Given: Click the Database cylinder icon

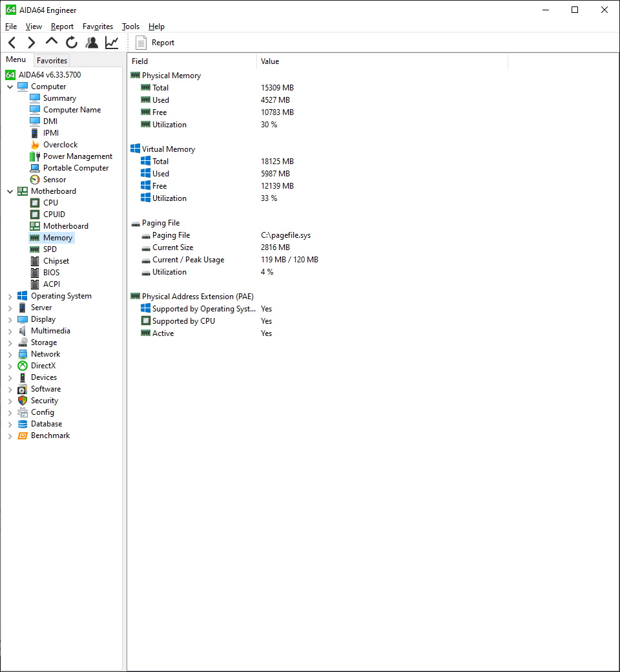Looking at the screenshot, I should tap(22, 424).
